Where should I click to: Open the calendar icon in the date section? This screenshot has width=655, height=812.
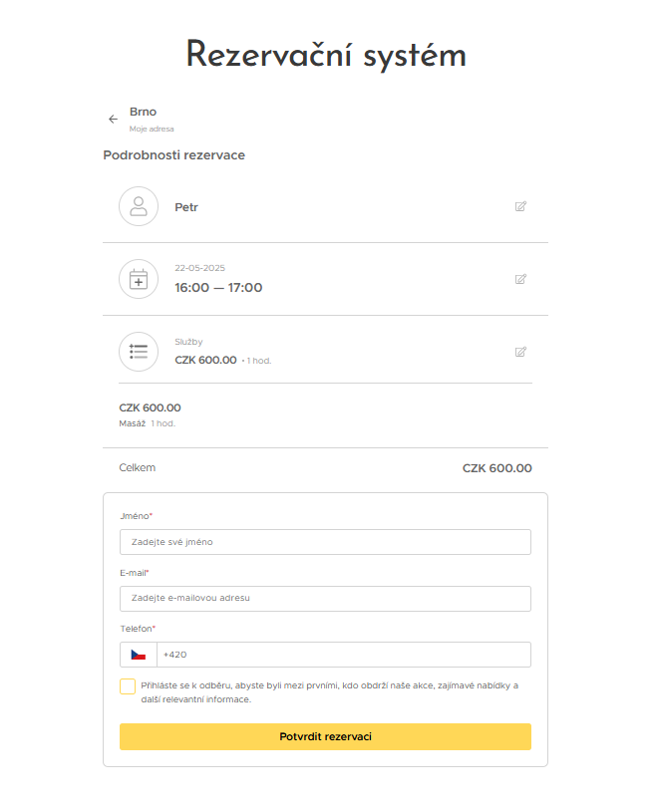(x=138, y=279)
